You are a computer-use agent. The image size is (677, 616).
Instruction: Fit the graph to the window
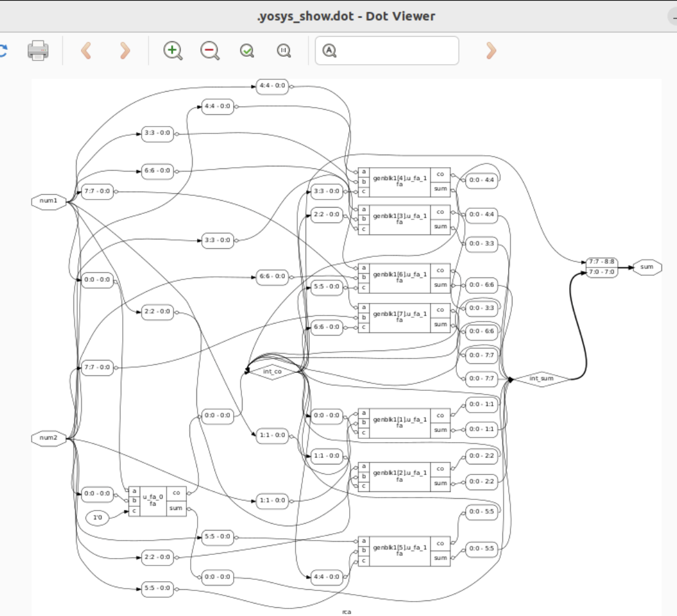pos(246,51)
